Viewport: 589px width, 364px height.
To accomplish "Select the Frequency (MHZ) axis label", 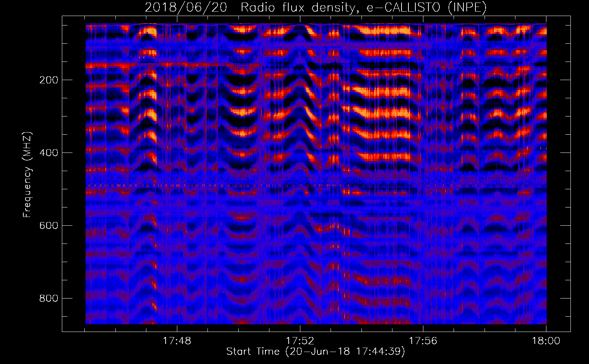I will coord(27,175).
